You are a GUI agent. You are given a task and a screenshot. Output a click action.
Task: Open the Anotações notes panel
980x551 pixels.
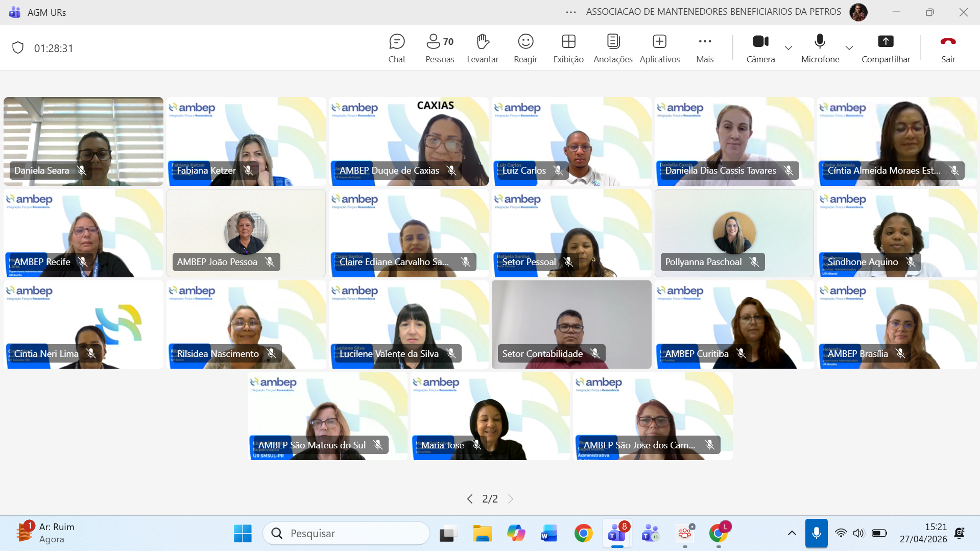(x=613, y=48)
